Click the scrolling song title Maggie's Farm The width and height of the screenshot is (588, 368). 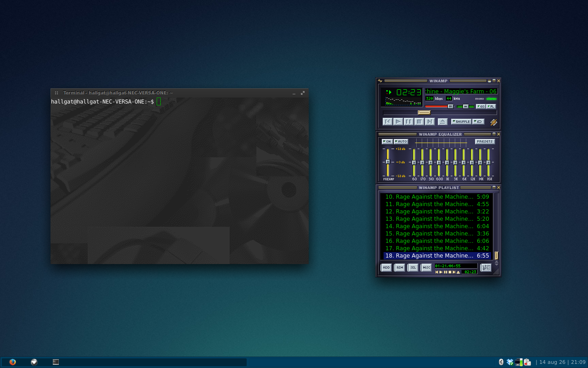click(x=461, y=91)
